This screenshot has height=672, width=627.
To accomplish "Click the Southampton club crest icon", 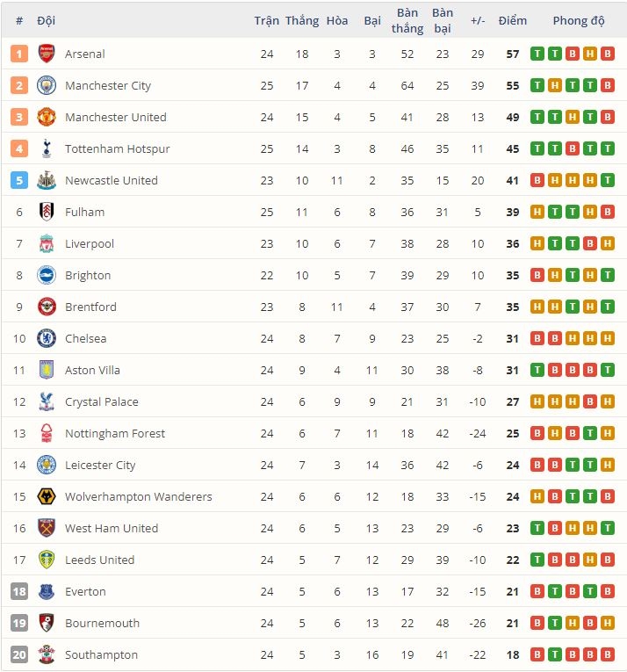I will (47, 654).
